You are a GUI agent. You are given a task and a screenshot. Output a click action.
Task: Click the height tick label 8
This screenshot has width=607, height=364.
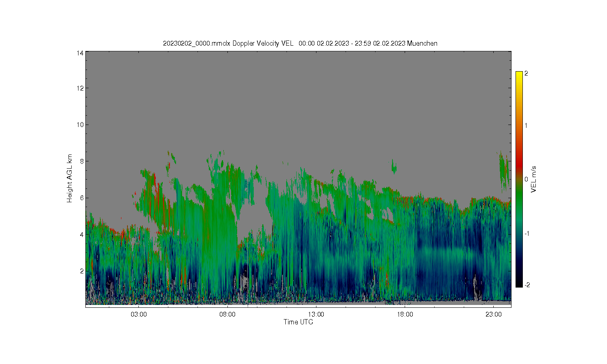tap(82, 161)
